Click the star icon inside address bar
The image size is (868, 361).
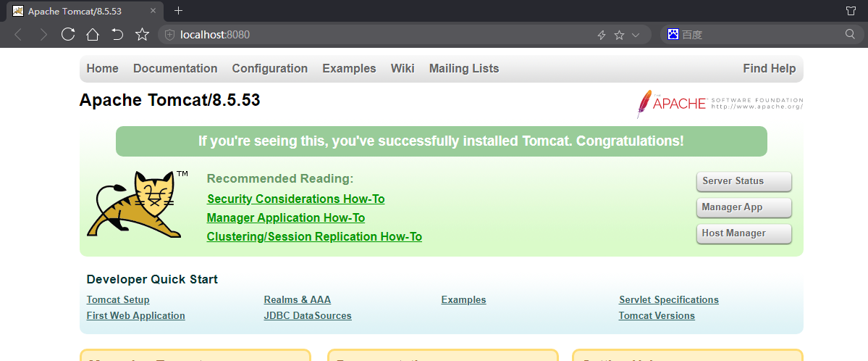pyautogui.click(x=620, y=35)
